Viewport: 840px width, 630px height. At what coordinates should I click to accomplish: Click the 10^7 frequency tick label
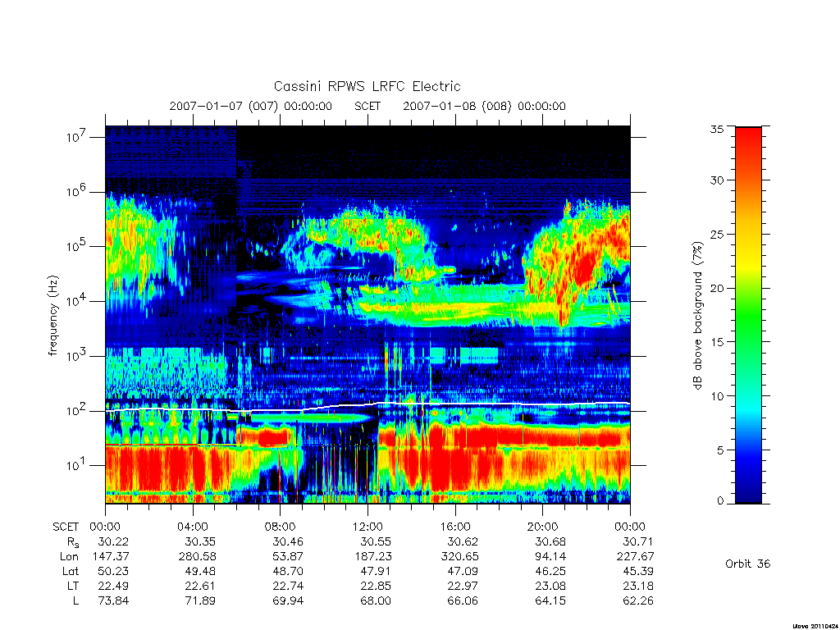point(76,137)
